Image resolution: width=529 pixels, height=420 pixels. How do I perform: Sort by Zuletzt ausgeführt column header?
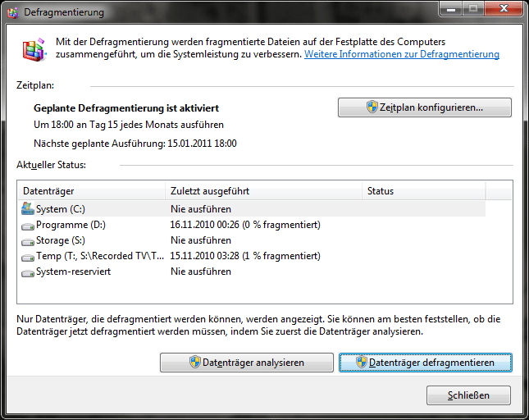point(263,191)
